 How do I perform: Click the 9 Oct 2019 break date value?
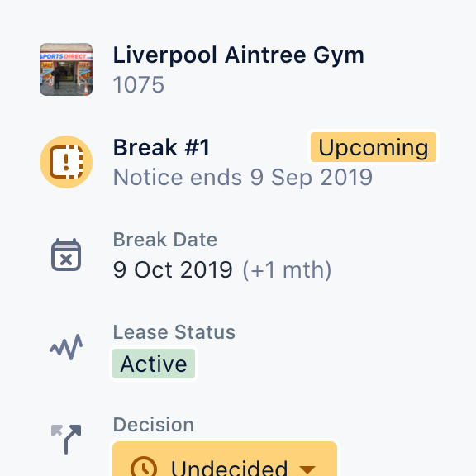(173, 269)
